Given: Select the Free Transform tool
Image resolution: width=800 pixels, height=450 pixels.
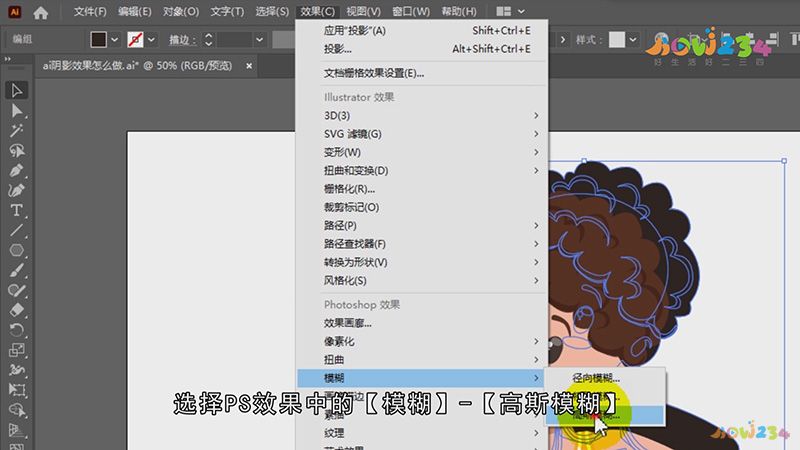Looking at the screenshot, I should 16,390.
